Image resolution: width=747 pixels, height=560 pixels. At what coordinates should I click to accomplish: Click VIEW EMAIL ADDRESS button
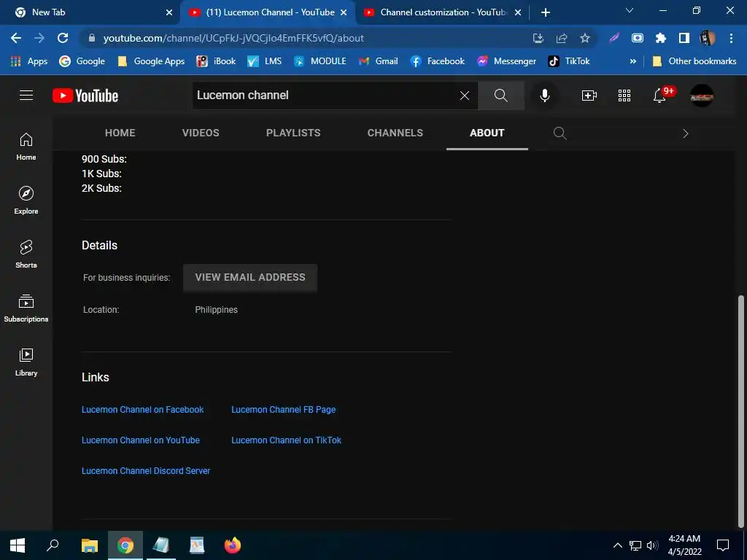point(250,278)
